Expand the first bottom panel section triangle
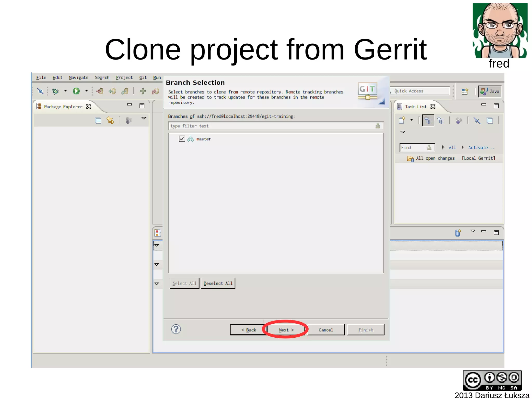This screenshot has height=399, width=532. (x=156, y=245)
